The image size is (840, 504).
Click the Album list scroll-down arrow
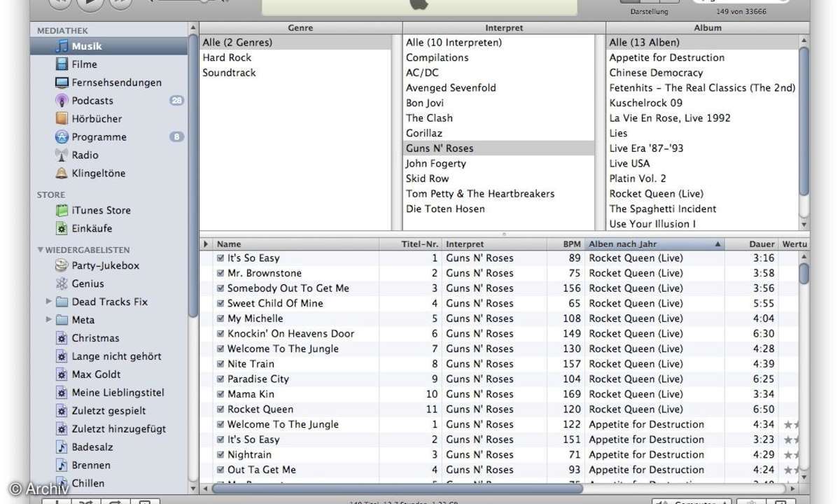coord(804,225)
